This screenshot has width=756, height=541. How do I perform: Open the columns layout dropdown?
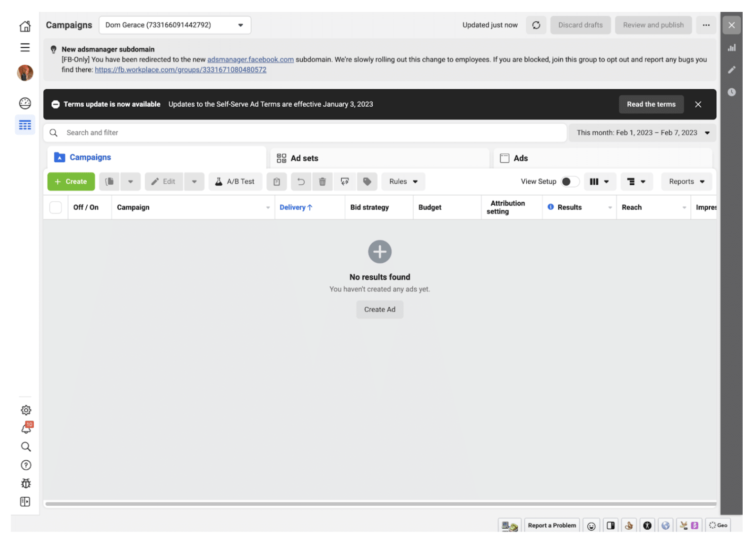(x=600, y=181)
